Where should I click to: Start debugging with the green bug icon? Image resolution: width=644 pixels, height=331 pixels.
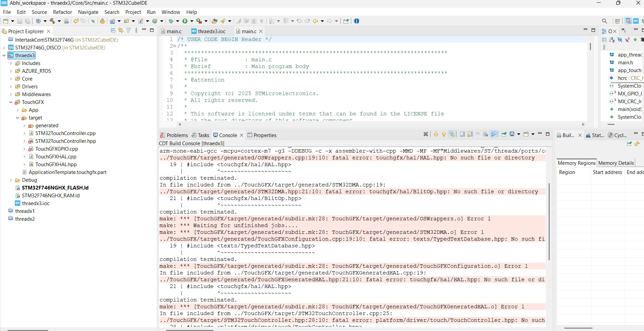pyautogui.click(x=171, y=21)
